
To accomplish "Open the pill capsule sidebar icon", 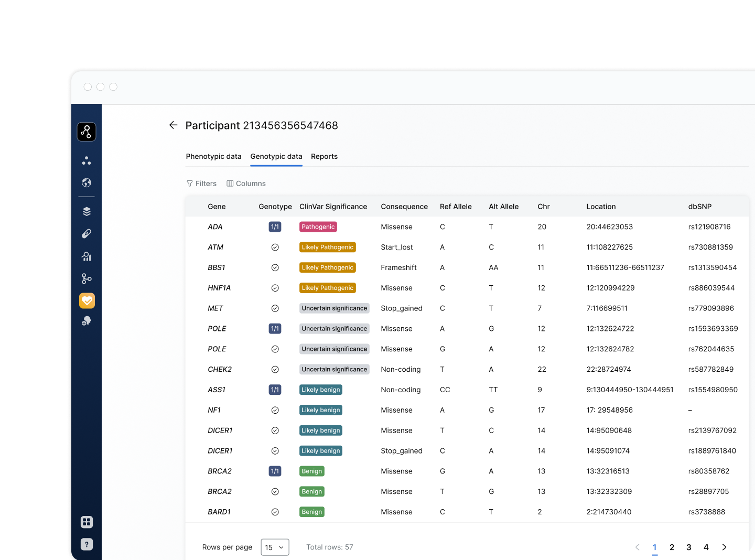I will point(87,234).
